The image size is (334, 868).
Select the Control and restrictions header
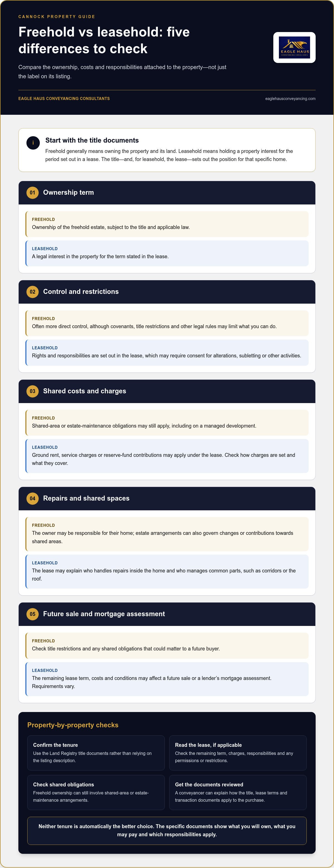click(167, 292)
